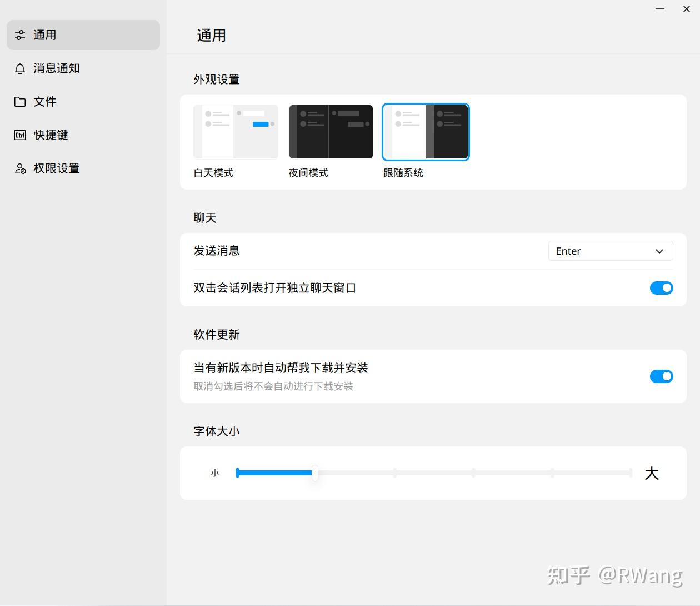Click the Ctrl keyboard icon beside 快捷键
700x606 pixels.
[20, 135]
